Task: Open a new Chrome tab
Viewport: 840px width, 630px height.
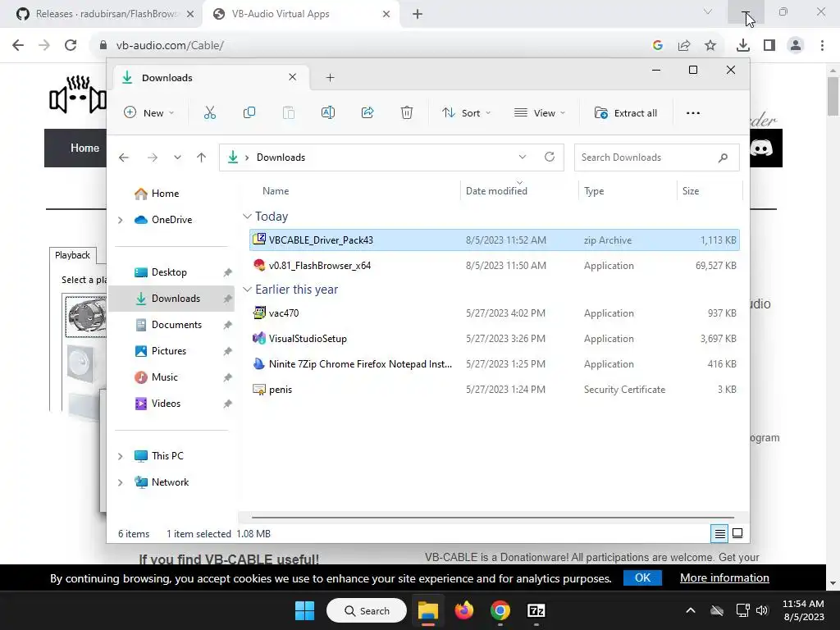Action: 418,14
